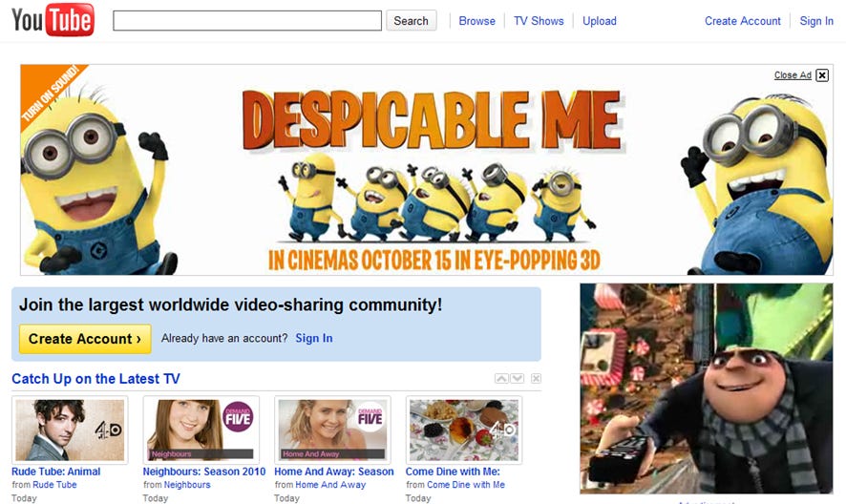The image size is (846, 504).
Task: Click the Turn On Sound corner ribbon
Action: click(50, 93)
